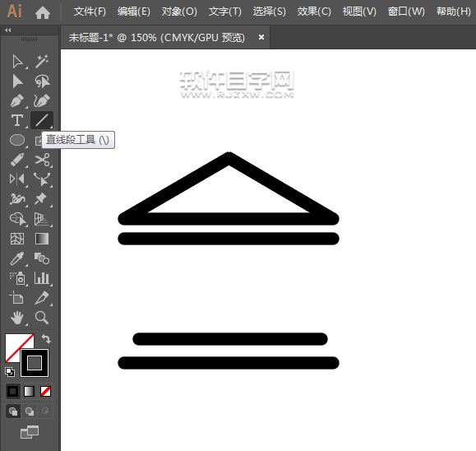
Task: Switch to Draw Behind mode
Action: (30, 411)
